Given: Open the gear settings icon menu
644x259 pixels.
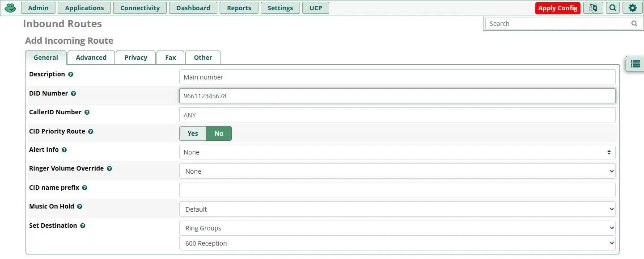Looking at the screenshot, I should click(632, 8).
